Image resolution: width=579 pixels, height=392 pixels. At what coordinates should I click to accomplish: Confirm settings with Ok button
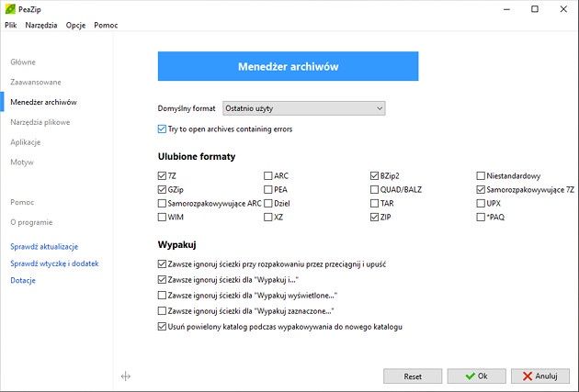coord(476,376)
